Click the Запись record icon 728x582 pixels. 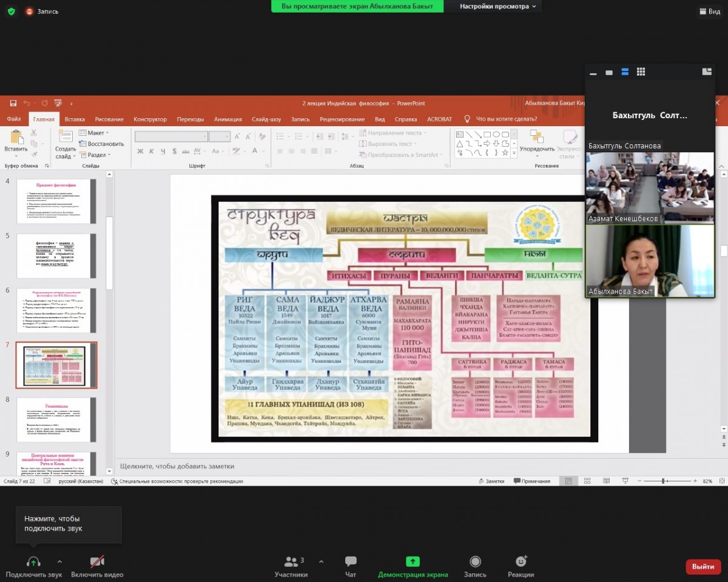475,566
